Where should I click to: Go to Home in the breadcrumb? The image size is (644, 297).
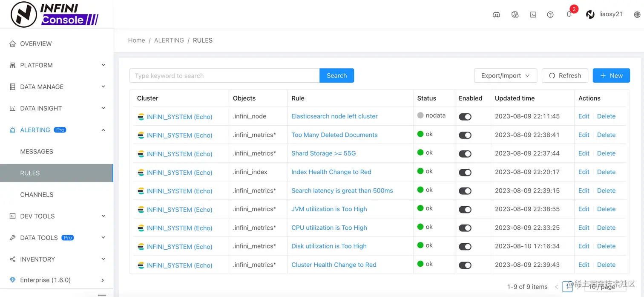pos(136,40)
